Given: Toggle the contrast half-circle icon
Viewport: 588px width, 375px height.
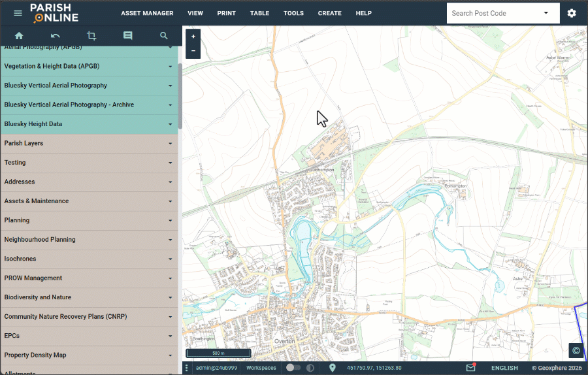Looking at the screenshot, I should [x=310, y=368].
